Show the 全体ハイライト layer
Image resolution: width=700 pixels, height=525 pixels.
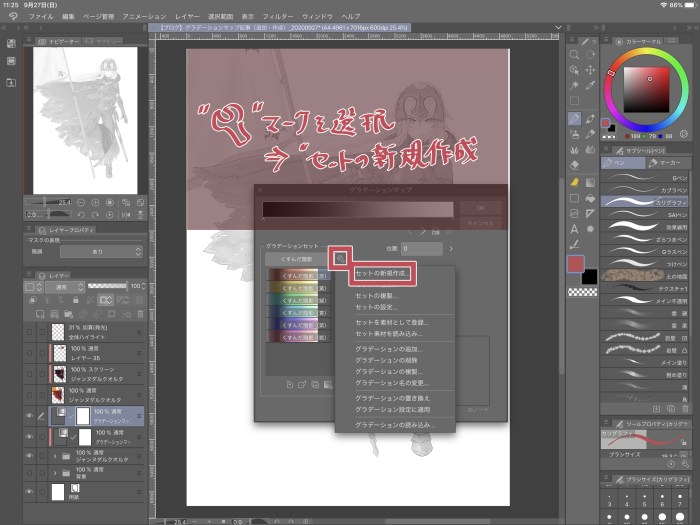(x=29, y=332)
